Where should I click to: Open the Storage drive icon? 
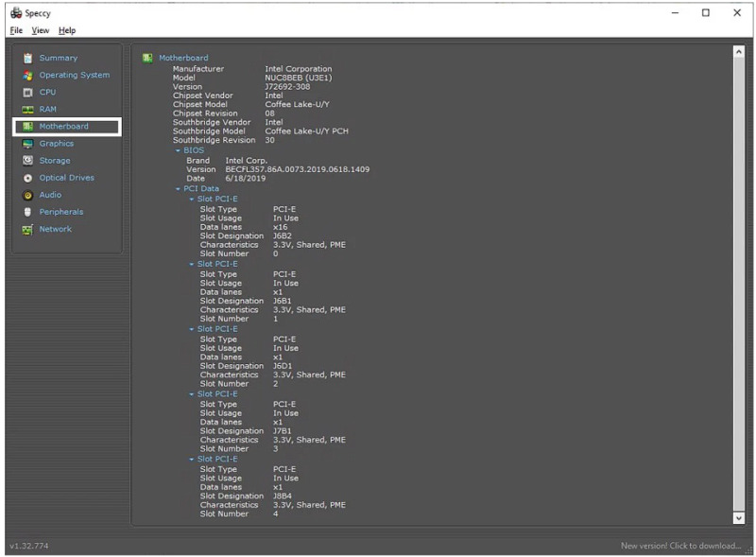coord(27,161)
